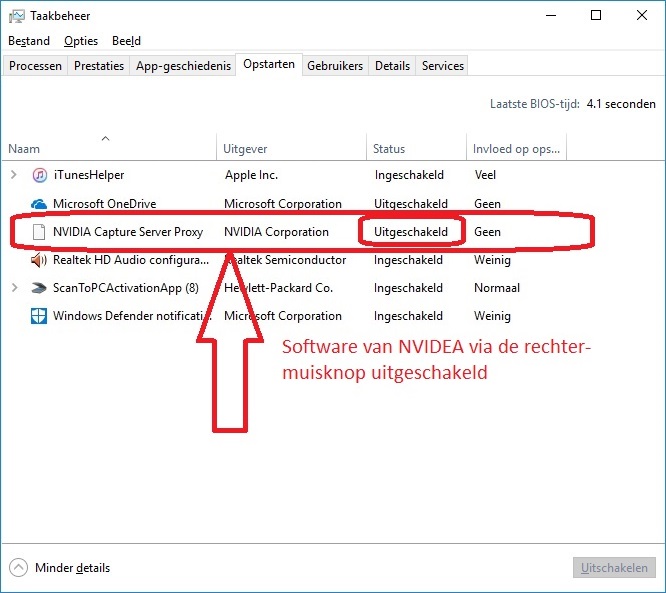This screenshot has height=593, width=666.
Task: Click the Laatste BIOS-tijd value 4.1 seconden
Action: point(621,104)
